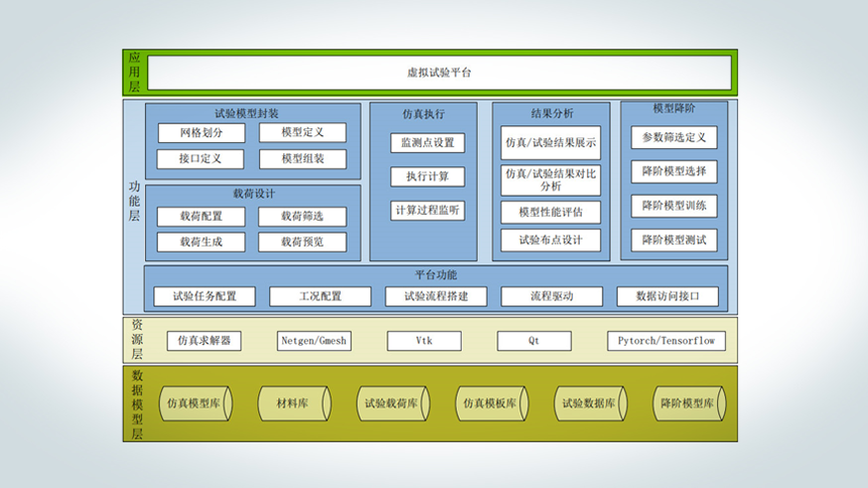Viewport: 868px width, 488px height.
Task: Select the 材料库 cylinder icon
Action: 294,404
